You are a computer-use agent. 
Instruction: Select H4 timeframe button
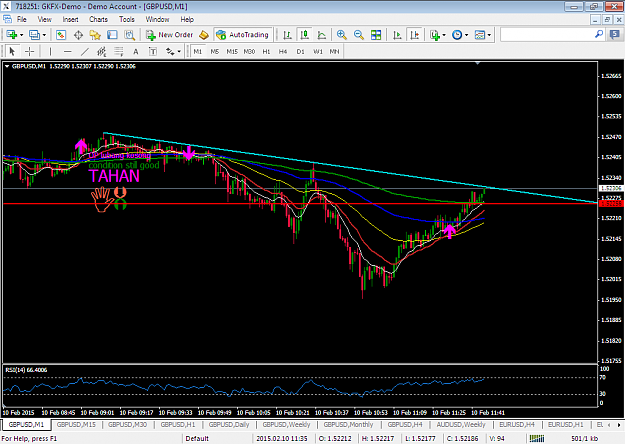click(x=283, y=52)
